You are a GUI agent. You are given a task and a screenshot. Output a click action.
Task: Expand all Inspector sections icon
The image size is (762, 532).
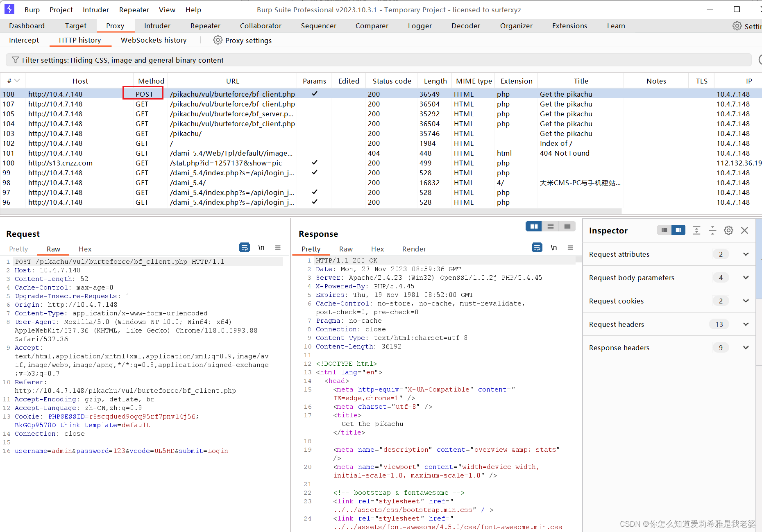coord(696,230)
